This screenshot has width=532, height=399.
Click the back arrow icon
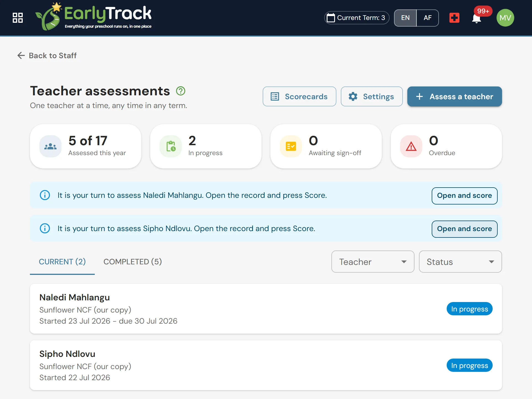[x=21, y=55]
